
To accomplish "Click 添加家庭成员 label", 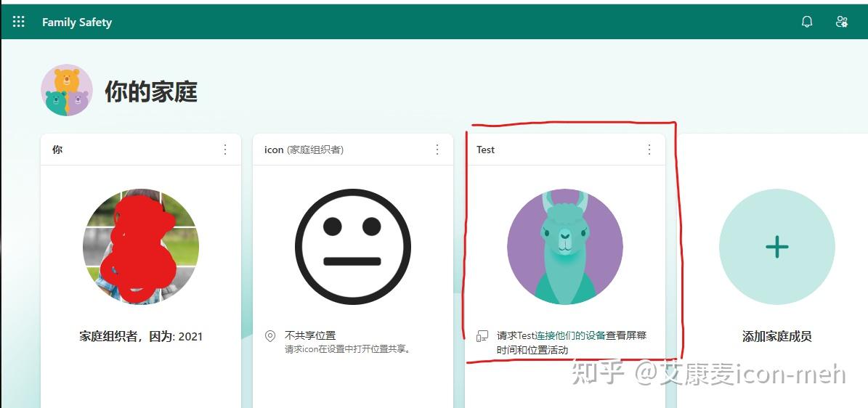I will pos(776,336).
